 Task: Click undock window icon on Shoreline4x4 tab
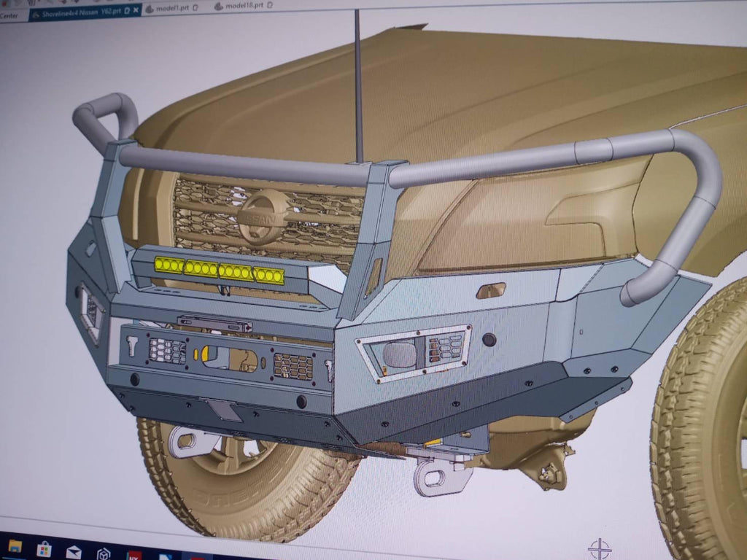127,10
